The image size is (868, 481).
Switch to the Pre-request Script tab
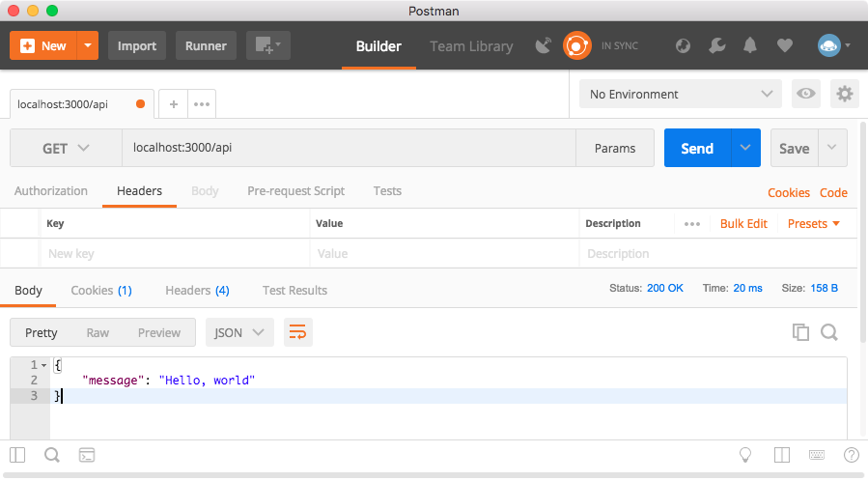(x=295, y=191)
